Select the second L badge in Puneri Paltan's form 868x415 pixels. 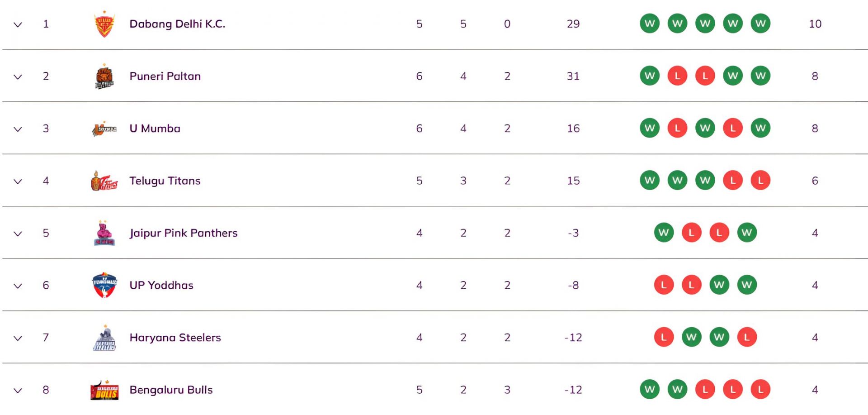705,76
